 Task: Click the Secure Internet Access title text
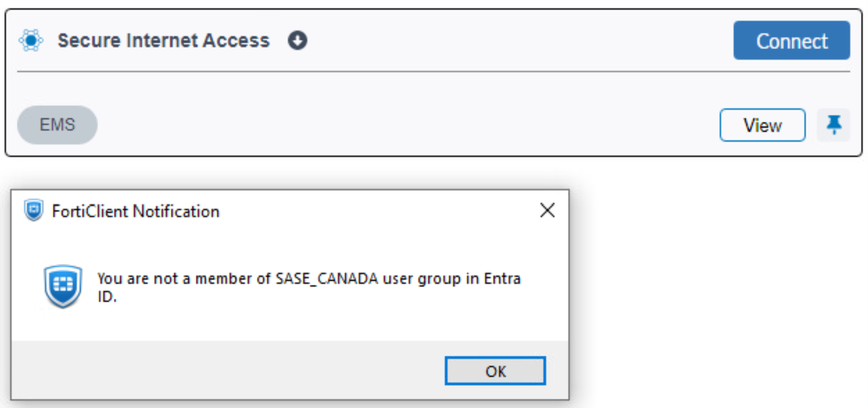click(x=164, y=41)
